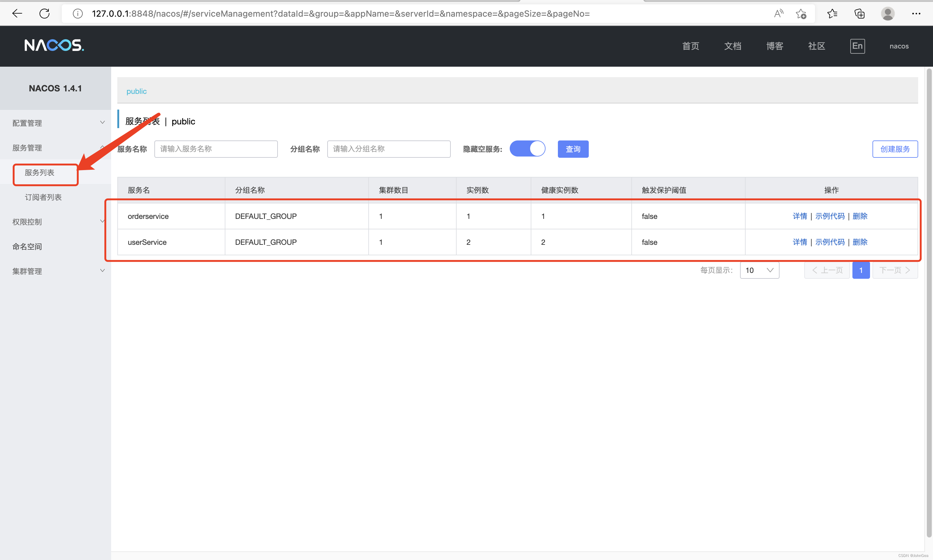Open the browser profile avatar
The width and height of the screenshot is (933, 560).
point(888,14)
